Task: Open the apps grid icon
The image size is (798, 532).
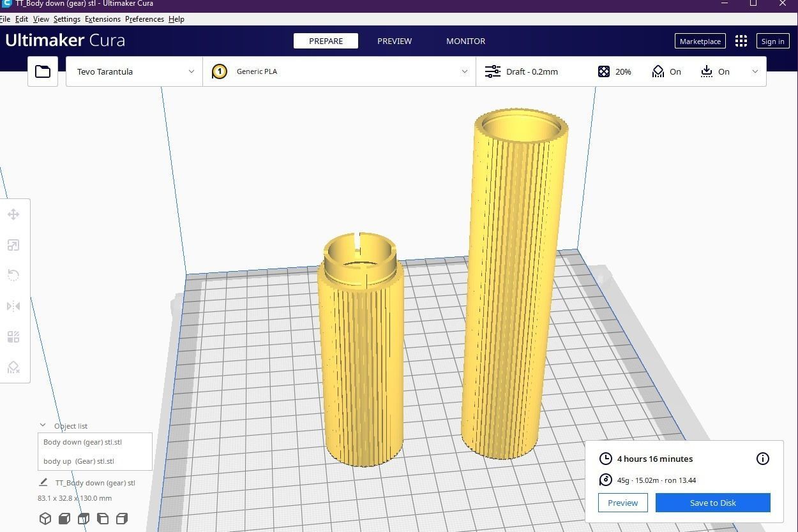Action: coord(741,41)
